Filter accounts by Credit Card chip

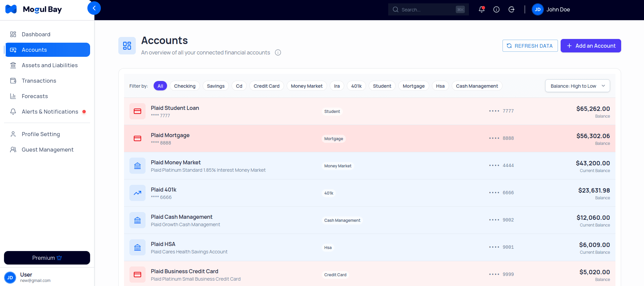click(x=267, y=86)
